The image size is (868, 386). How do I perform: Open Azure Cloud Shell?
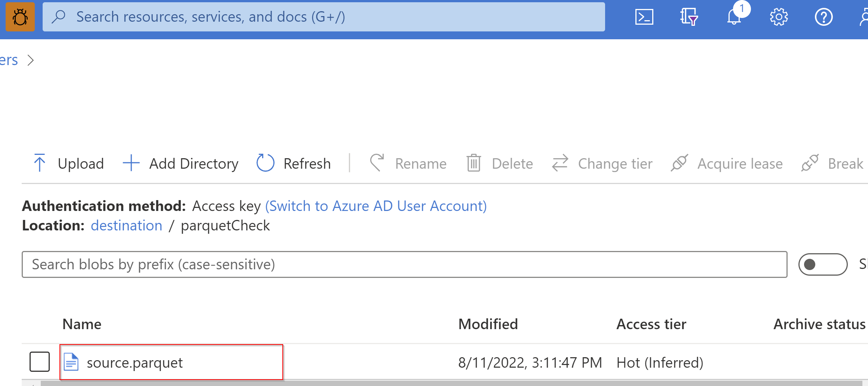click(x=644, y=16)
